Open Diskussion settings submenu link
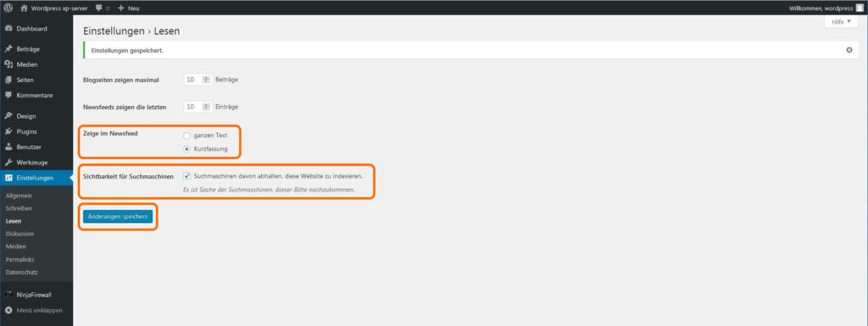This screenshot has width=868, height=326. tap(19, 234)
